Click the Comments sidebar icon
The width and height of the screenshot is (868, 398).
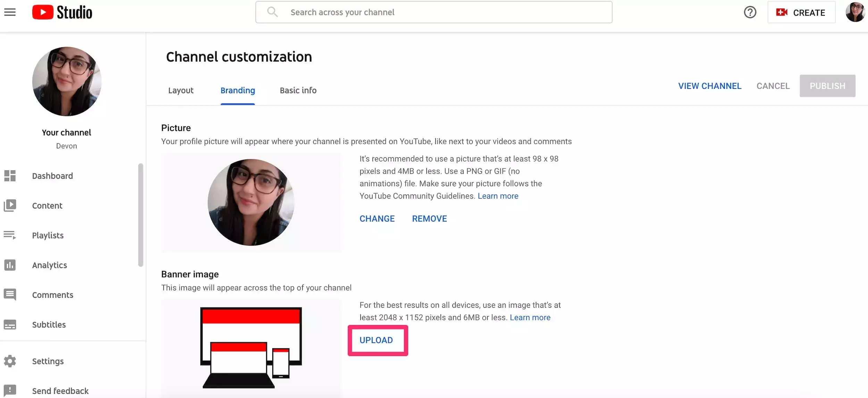10,295
